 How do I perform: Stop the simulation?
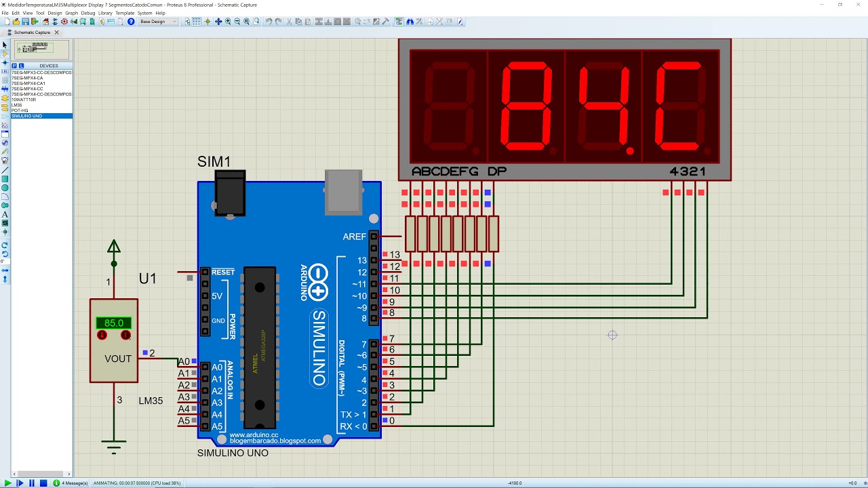43,483
